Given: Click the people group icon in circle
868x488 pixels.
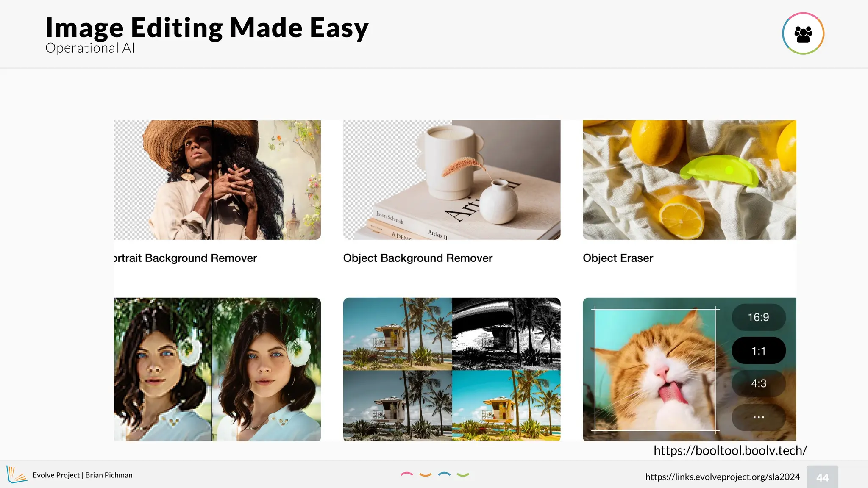Looking at the screenshot, I should click(803, 33).
